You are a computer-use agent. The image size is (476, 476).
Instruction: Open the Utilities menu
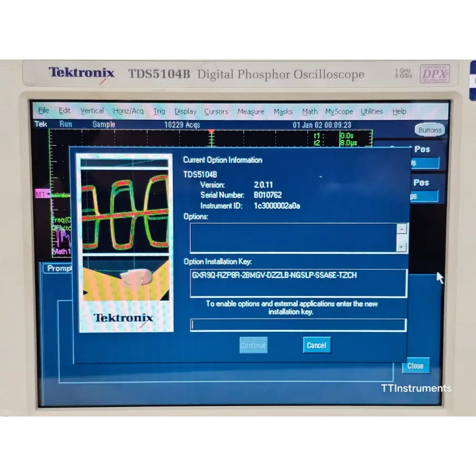click(x=372, y=111)
